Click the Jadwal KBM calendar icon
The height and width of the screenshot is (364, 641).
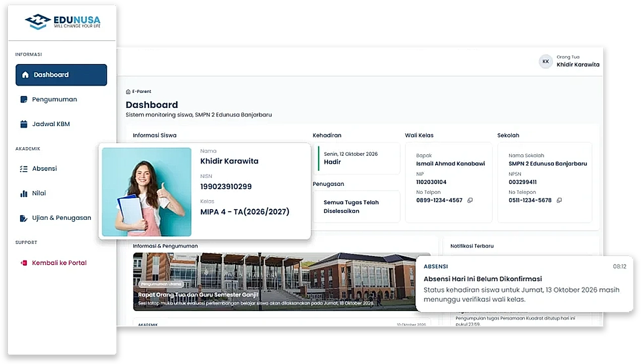point(24,124)
